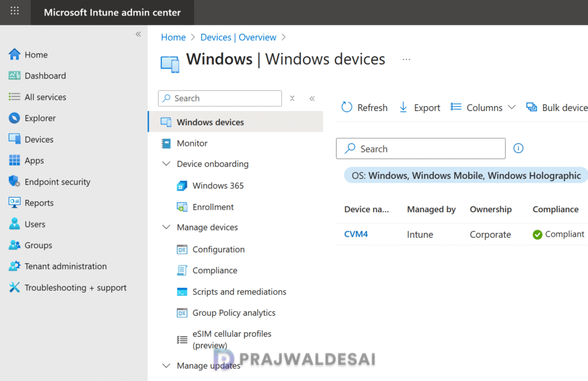Image resolution: width=588 pixels, height=381 pixels.
Task: Click the Windows 365 icon
Action: tap(182, 186)
